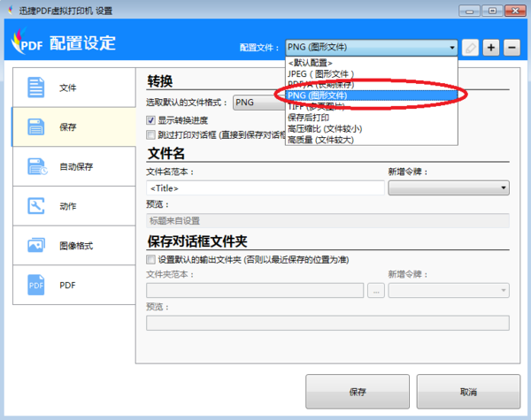Click the app icon in title bar
This screenshot has width=531, height=420.
(x=12, y=11)
